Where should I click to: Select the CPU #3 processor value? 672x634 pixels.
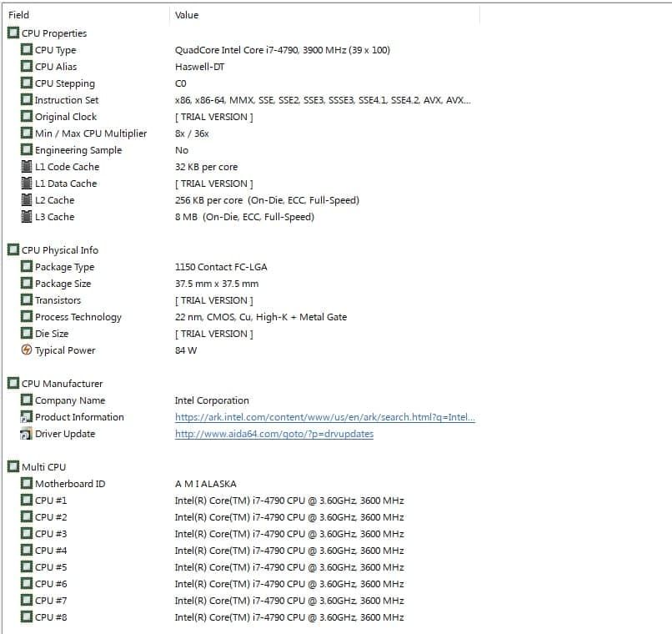point(289,534)
